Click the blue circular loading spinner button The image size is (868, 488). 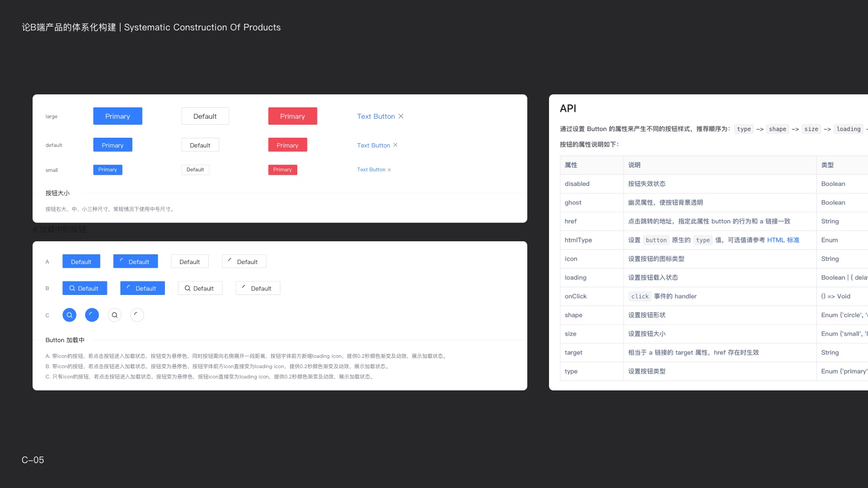pos(92,315)
